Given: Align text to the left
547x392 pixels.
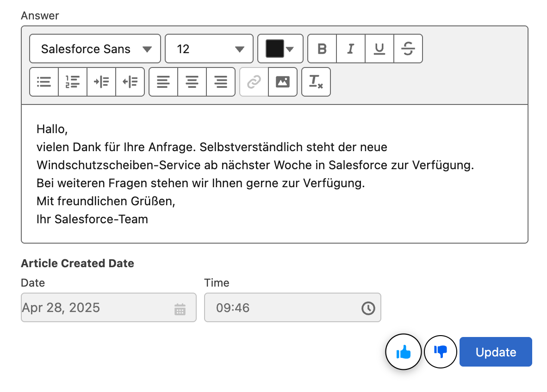Looking at the screenshot, I should tap(163, 82).
